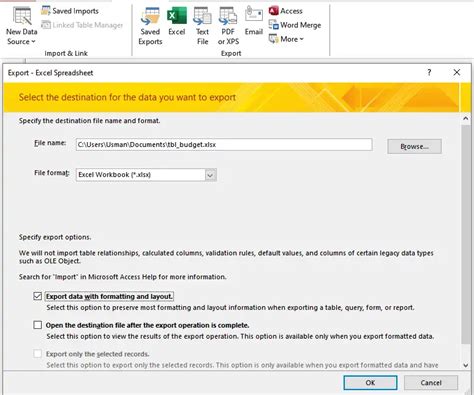Screen dimensions: 474x395
Task: Click into the File name field
Action: (x=224, y=145)
